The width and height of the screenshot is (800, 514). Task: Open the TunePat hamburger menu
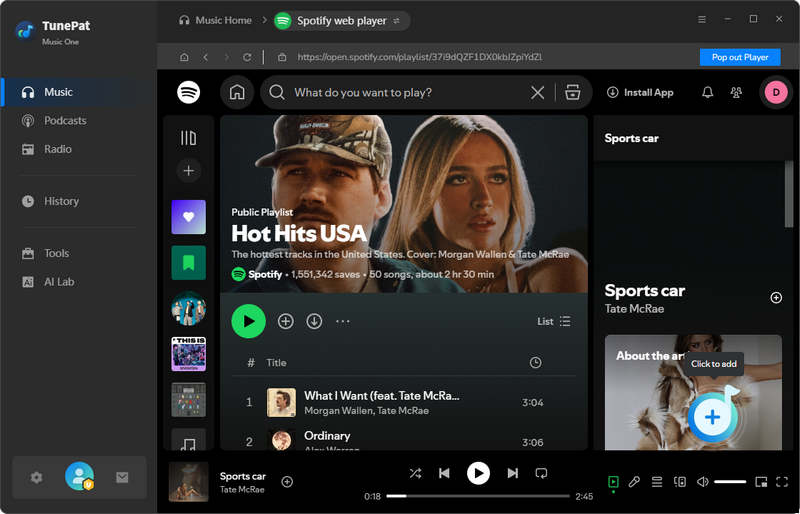click(702, 19)
